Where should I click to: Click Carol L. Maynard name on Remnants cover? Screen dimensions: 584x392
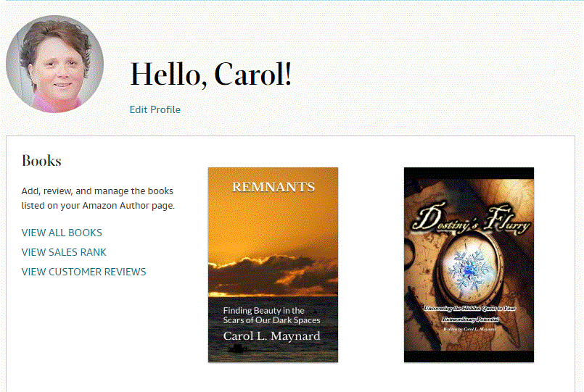(271, 335)
